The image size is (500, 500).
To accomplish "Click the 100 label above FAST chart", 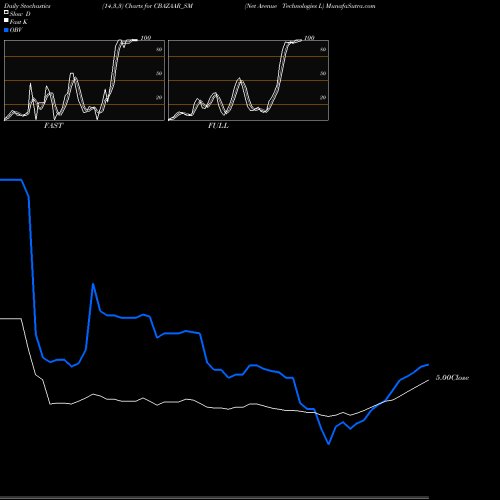I will pos(146,38).
